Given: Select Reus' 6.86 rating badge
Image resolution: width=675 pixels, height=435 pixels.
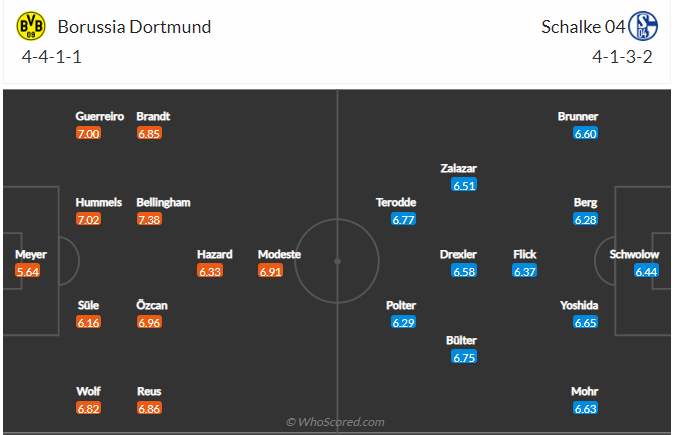Looking at the screenshot, I should click(149, 409).
